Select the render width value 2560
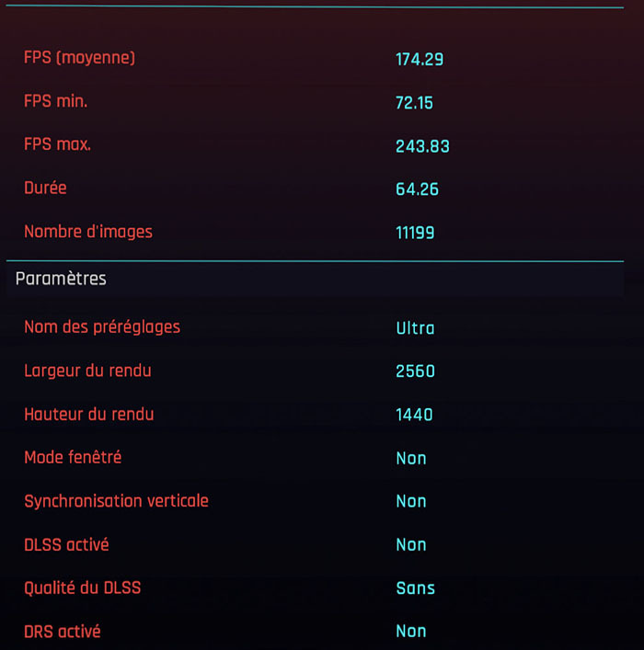644x650 pixels. 415,371
